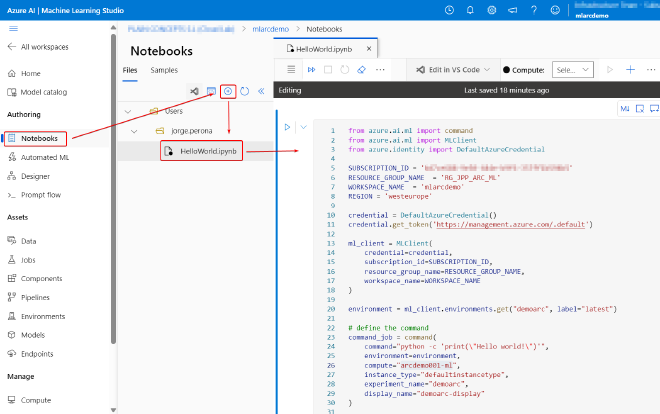Open Automated ML page
This screenshot has width=660, height=414.
38,157
